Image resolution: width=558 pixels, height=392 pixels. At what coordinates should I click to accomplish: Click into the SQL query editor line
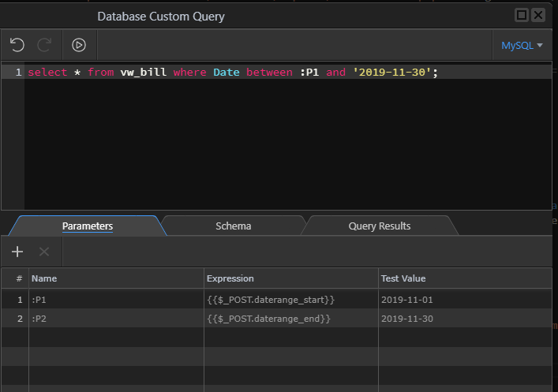tap(287, 73)
